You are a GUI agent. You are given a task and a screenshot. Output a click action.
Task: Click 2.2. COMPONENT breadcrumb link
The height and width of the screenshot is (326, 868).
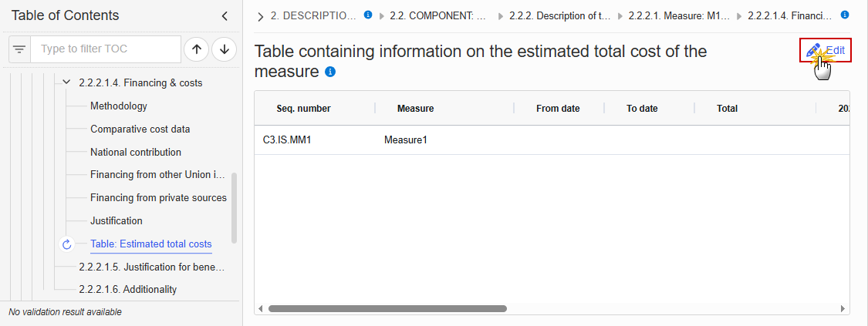coord(437,15)
